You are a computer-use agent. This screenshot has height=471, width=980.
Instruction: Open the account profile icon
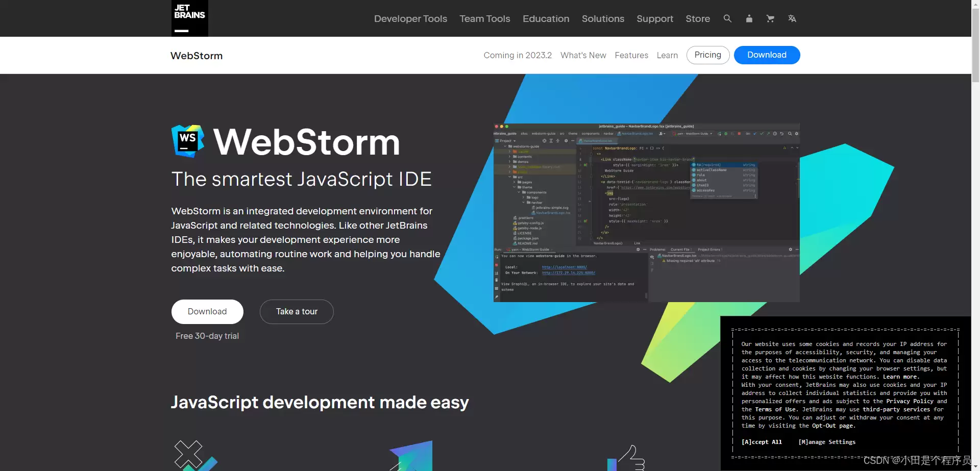[x=749, y=18]
